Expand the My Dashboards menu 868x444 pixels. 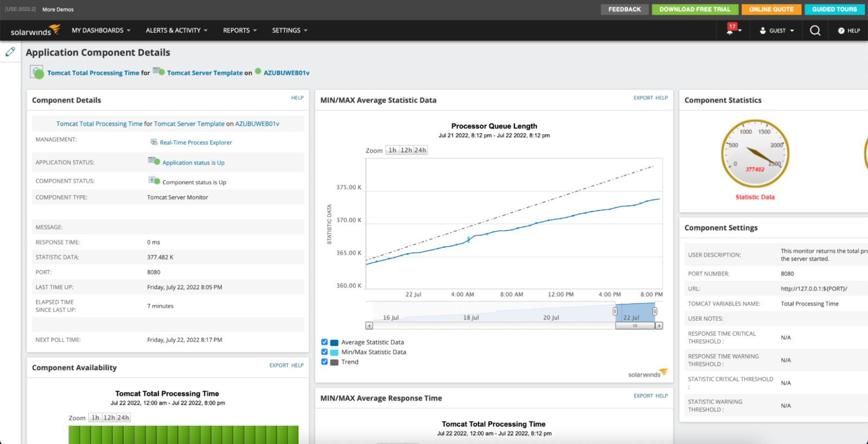click(101, 30)
